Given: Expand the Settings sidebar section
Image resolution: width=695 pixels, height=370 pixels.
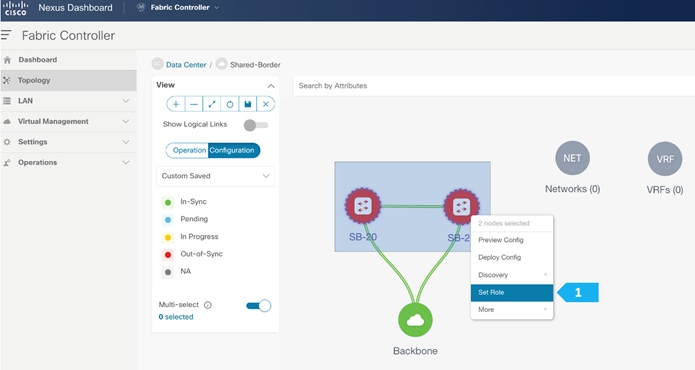Looking at the screenshot, I should (126, 142).
